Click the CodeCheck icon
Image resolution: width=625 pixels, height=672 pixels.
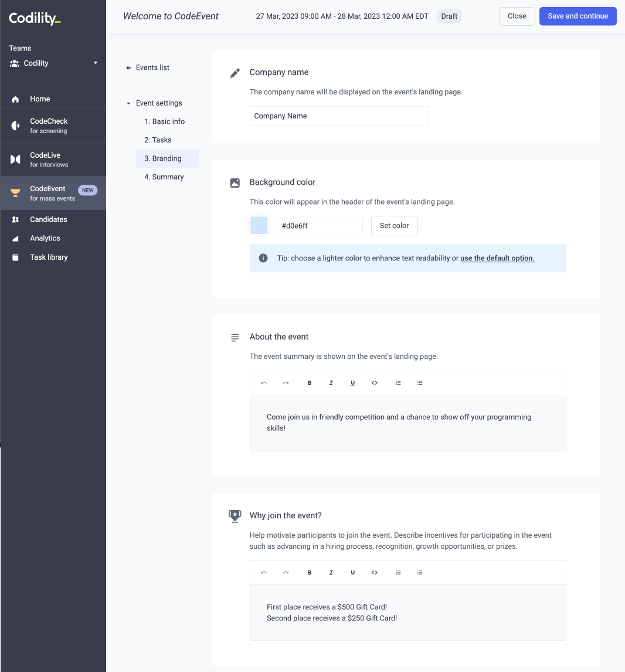15,125
